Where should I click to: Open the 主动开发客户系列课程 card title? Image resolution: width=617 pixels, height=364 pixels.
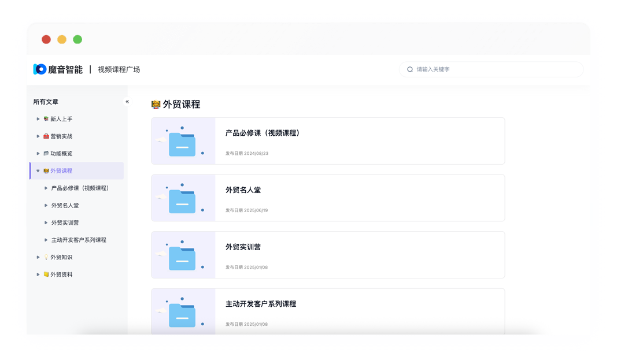click(261, 304)
